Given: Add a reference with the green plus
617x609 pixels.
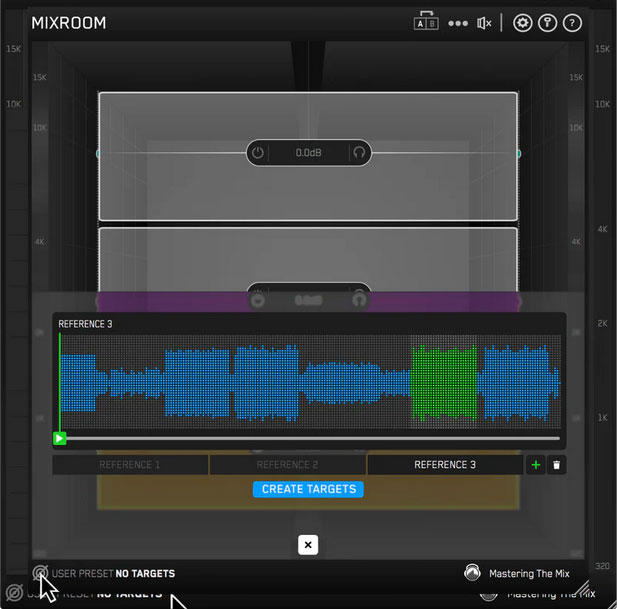Looking at the screenshot, I should point(536,465).
